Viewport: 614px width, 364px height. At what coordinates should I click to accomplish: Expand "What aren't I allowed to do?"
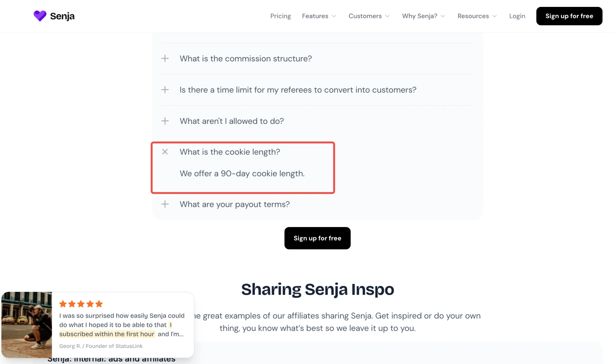tap(232, 121)
